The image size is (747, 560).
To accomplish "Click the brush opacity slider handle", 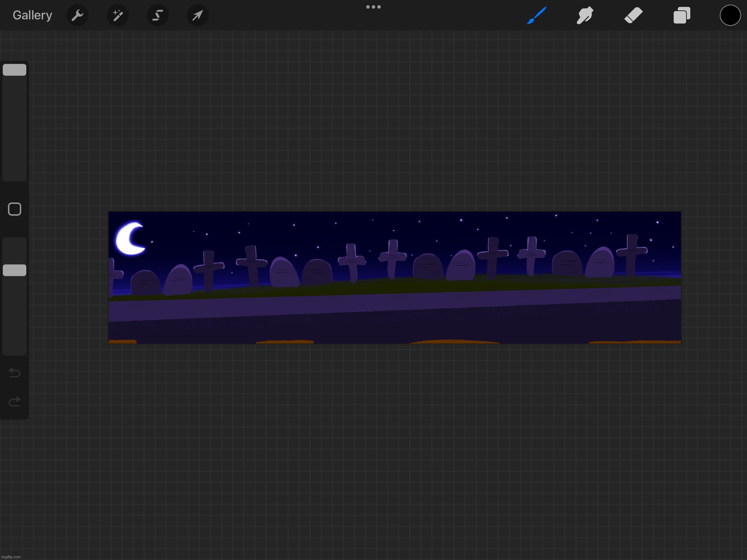I will (15, 270).
